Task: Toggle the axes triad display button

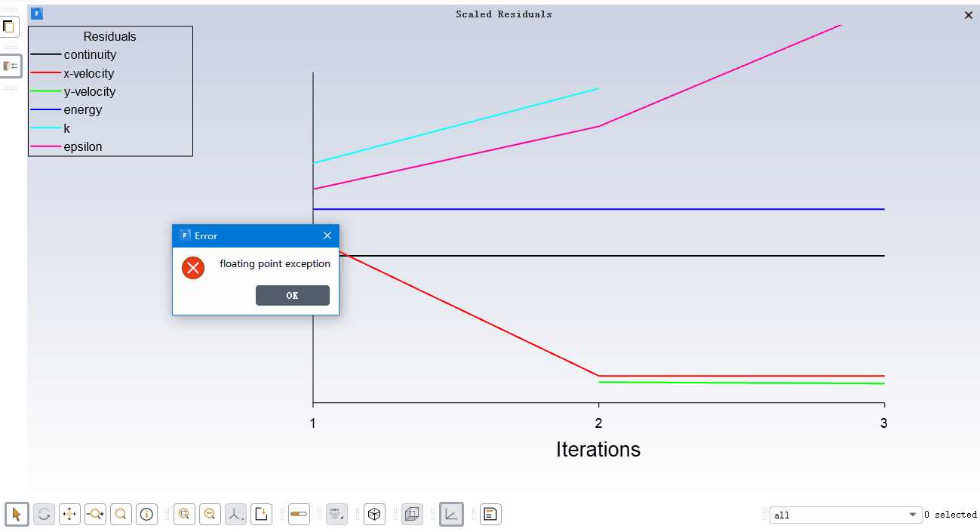Action: (451, 515)
